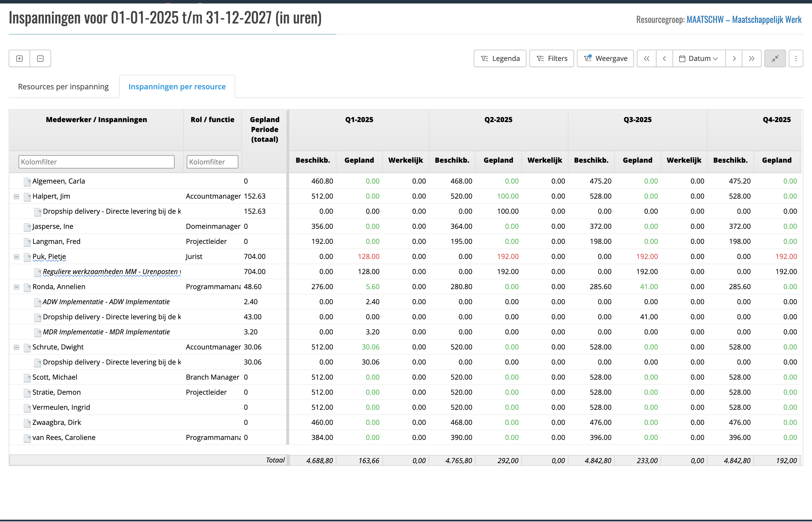The width and height of the screenshot is (812, 522).
Task: Collapse the Puk, Pietje row
Action: [x=16, y=257]
